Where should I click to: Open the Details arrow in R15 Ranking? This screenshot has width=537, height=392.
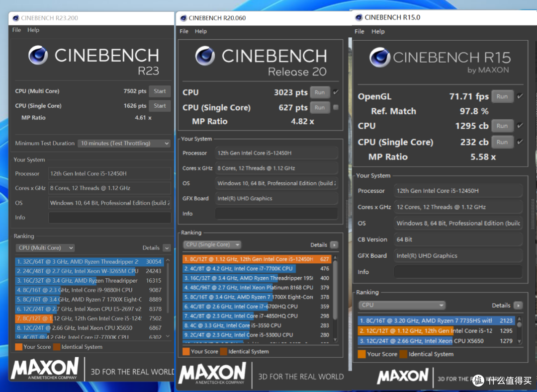point(518,306)
